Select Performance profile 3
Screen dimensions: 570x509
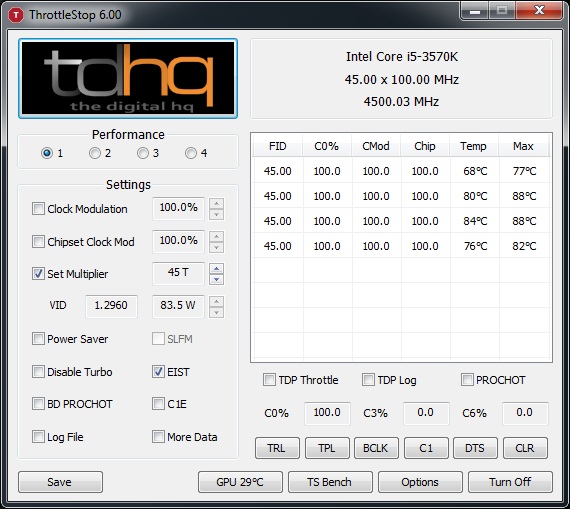pos(142,153)
